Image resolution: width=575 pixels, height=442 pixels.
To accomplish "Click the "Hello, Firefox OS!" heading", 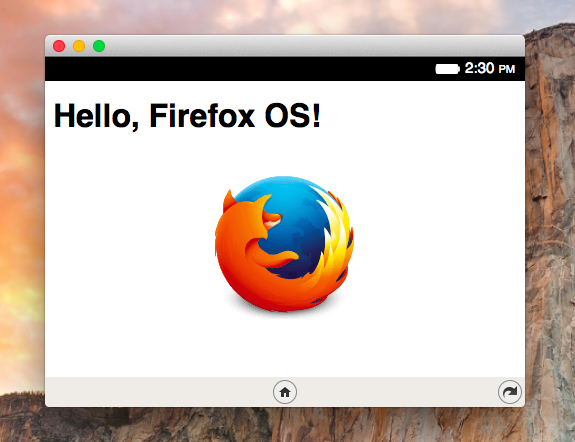I will tap(187, 116).
